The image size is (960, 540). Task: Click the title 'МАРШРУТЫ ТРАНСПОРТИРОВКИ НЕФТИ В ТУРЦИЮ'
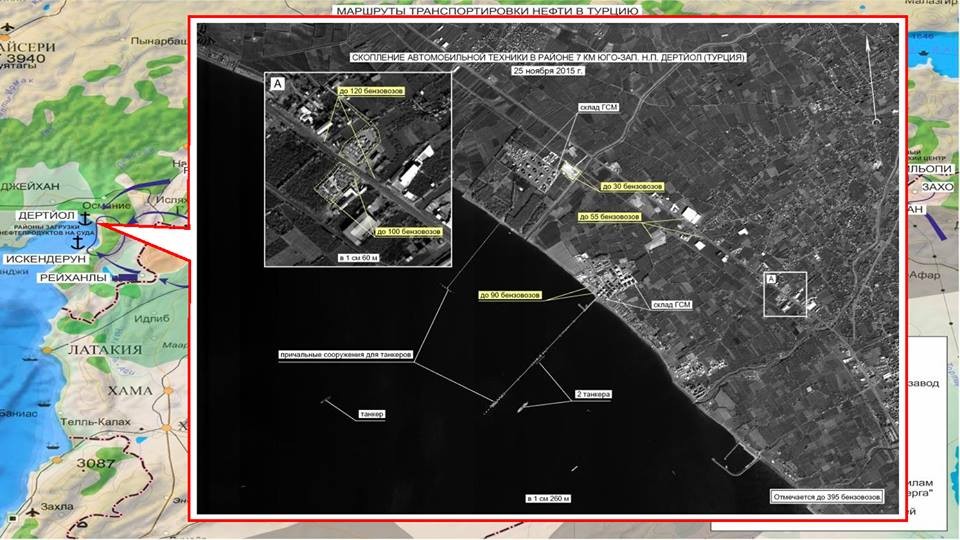(x=470, y=9)
